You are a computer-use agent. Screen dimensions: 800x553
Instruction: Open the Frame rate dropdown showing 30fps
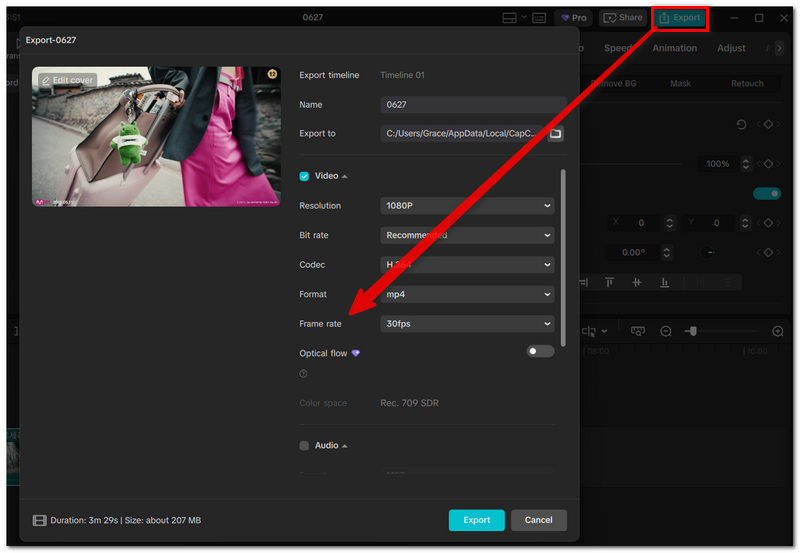pyautogui.click(x=467, y=324)
